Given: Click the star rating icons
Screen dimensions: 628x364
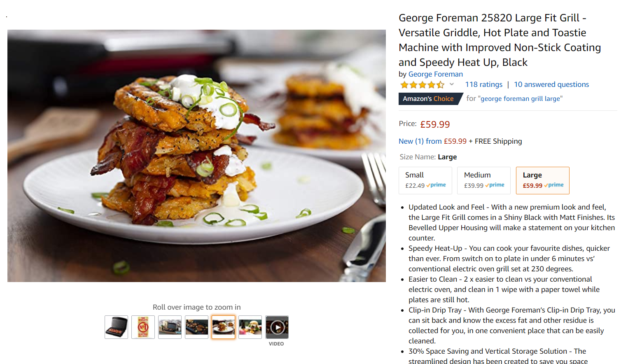Looking at the screenshot, I should point(422,85).
